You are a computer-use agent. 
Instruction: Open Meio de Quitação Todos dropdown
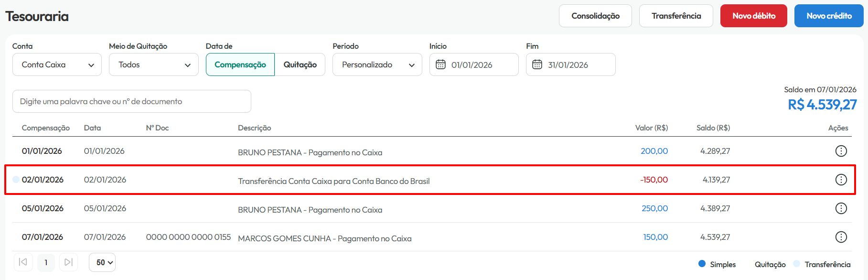153,65
